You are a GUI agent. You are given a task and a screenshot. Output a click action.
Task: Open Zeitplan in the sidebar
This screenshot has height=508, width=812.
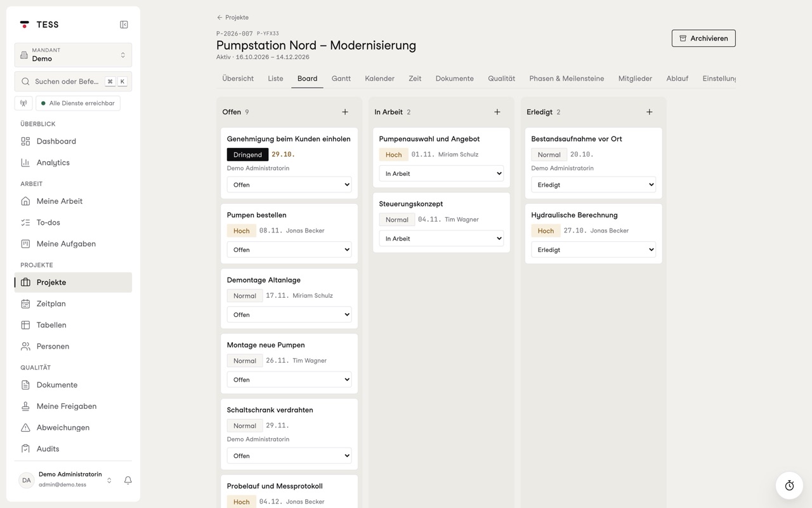point(73,304)
